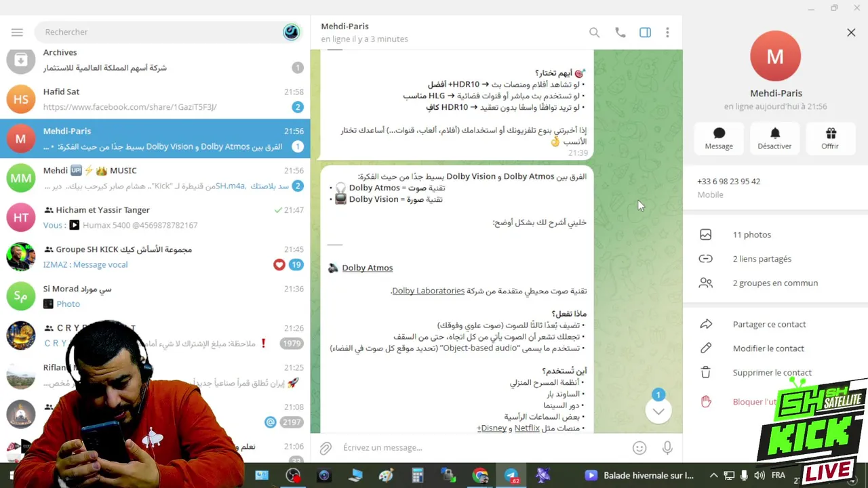Open the Telegram hamburger menu
Viewport: 868px width, 488px height.
coord(17,32)
